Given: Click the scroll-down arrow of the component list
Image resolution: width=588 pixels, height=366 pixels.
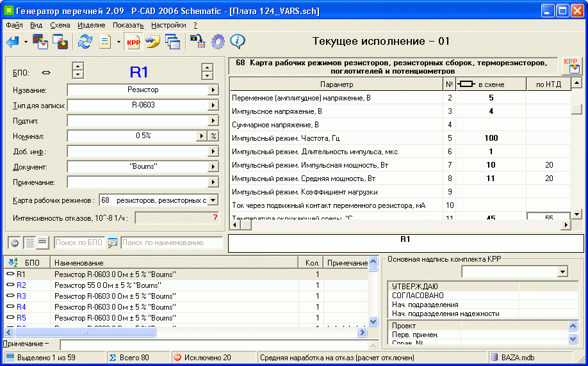Looking at the screenshot, I should [x=373, y=321].
